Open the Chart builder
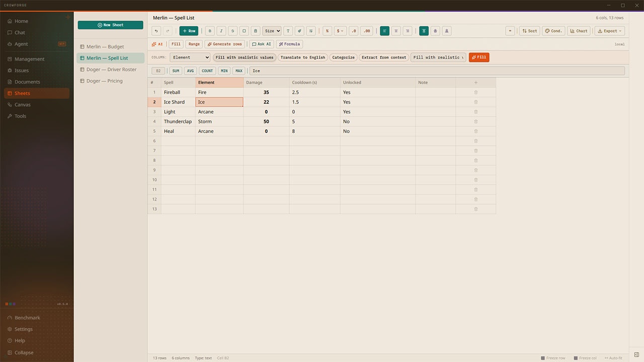 click(579, 31)
